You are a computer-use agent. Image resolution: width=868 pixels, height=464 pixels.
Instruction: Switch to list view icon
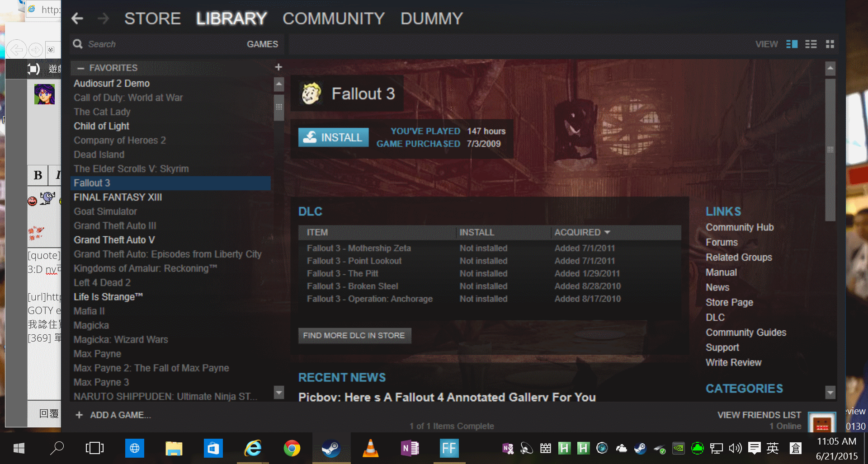(x=811, y=44)
